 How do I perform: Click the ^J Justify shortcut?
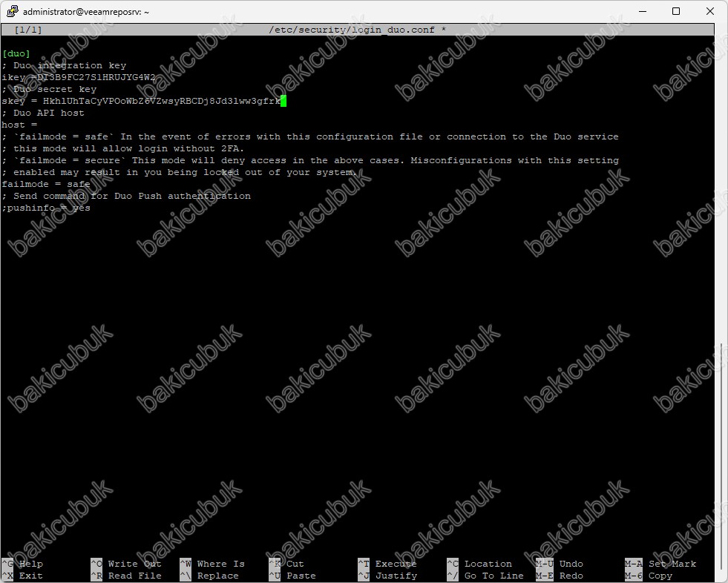click(x=387, y=576)
